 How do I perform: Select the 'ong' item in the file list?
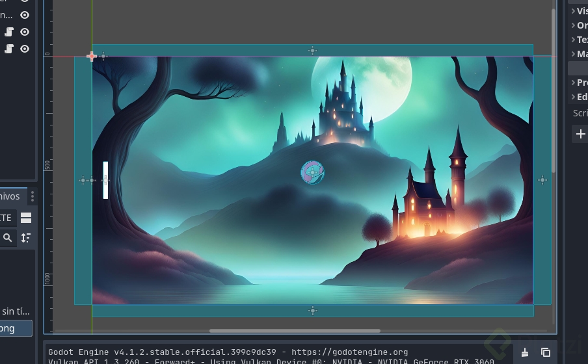16,328
